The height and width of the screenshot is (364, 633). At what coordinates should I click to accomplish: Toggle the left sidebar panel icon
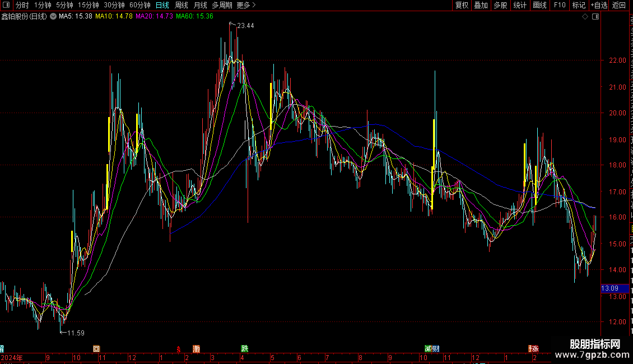click(x=6, y=5)
